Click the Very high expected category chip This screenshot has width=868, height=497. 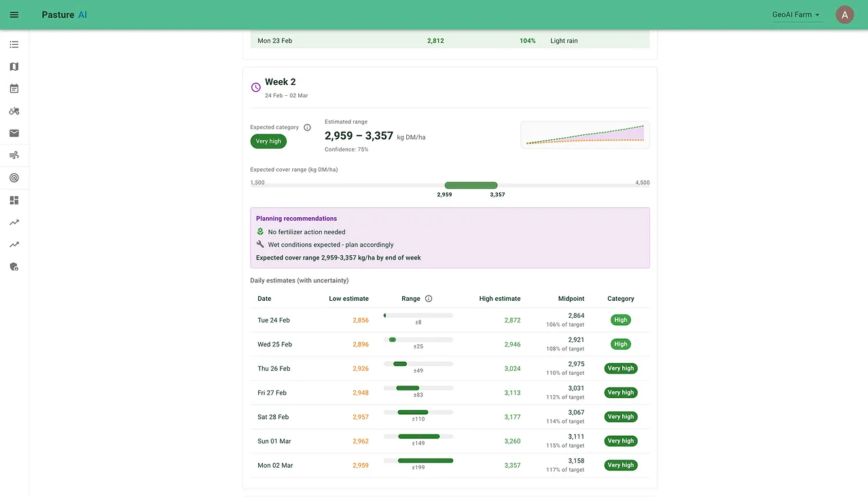pos(269,141)
